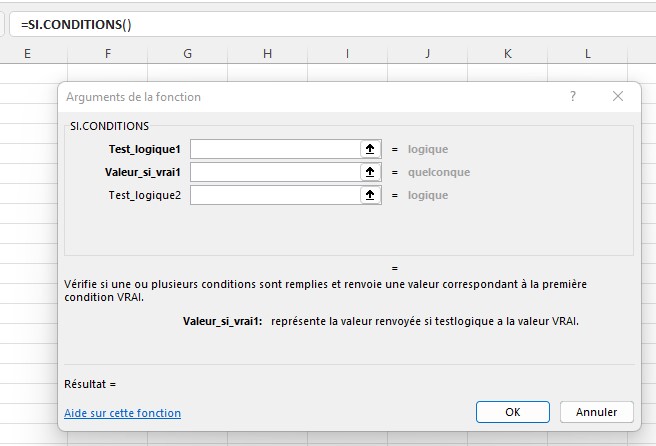Click the question mark help icon

tap(573, 97)
